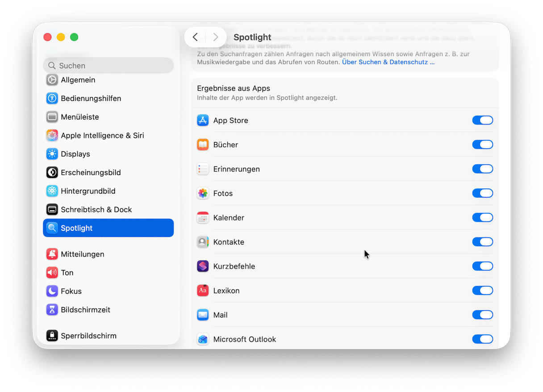Click the Microsoft Outlook app icon
This screenshot has width=543, height=392.
(x=203, y=339)
